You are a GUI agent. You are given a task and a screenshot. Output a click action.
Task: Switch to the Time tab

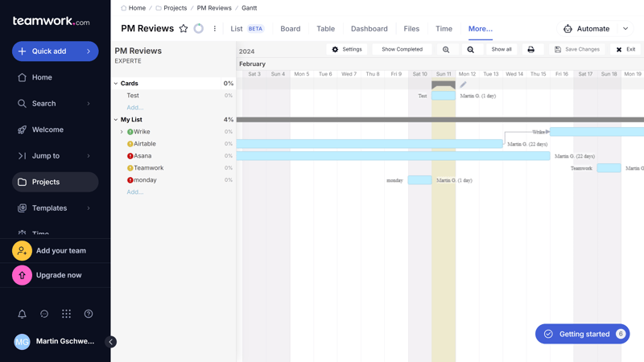444,29
